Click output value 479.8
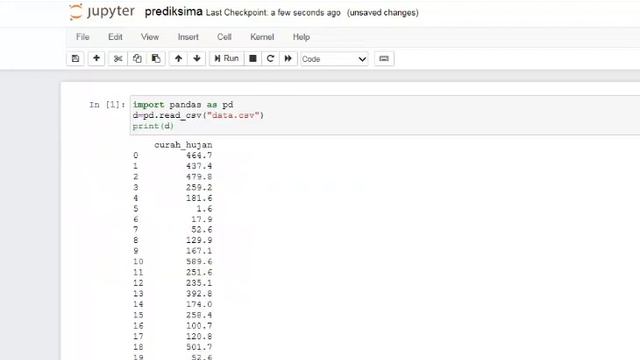Viewport: 640px width, 360px height. click(199, 177)
